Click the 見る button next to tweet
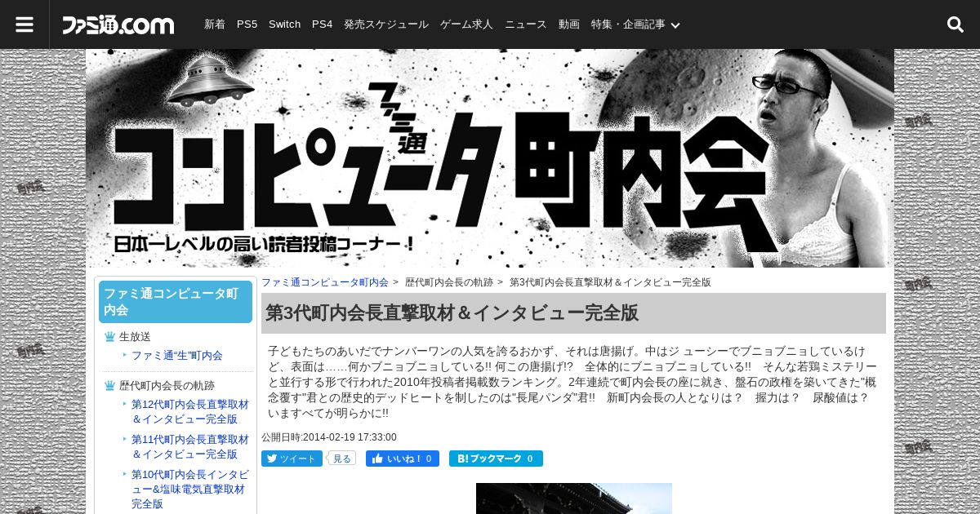Viewport: 980px width, 514px height. (x=341, y=459)
